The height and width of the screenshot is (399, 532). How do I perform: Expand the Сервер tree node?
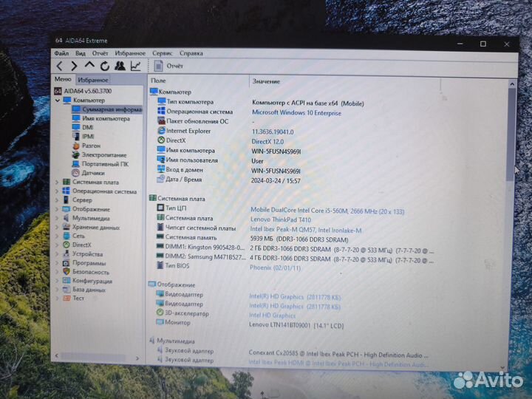click(x=57, y=200)
